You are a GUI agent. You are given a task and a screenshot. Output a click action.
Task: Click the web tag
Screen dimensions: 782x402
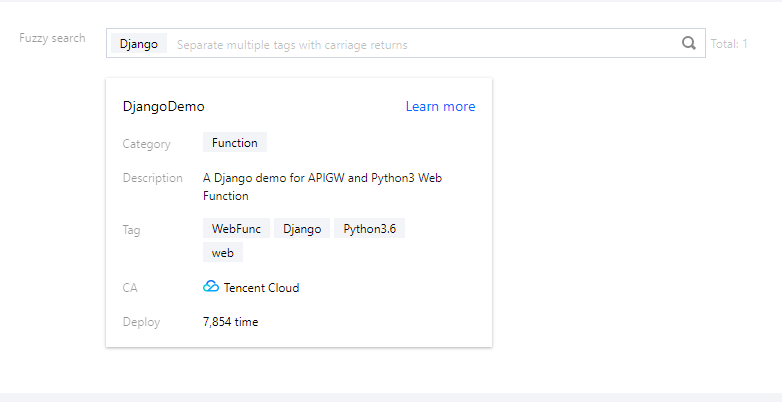pyautogui.click(x=223, y=252)
